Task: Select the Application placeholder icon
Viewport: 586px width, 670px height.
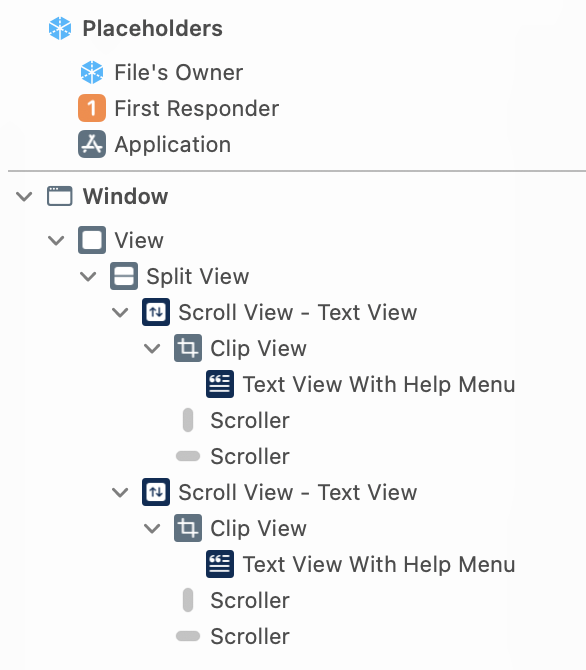Action: [x=92, y=144]
